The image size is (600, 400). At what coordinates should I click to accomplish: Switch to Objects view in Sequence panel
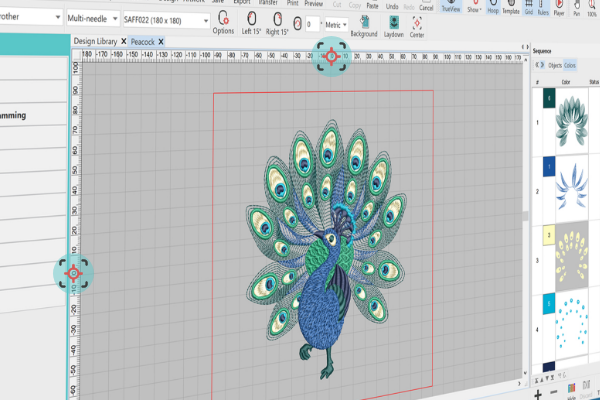click(x=555, y=65)
